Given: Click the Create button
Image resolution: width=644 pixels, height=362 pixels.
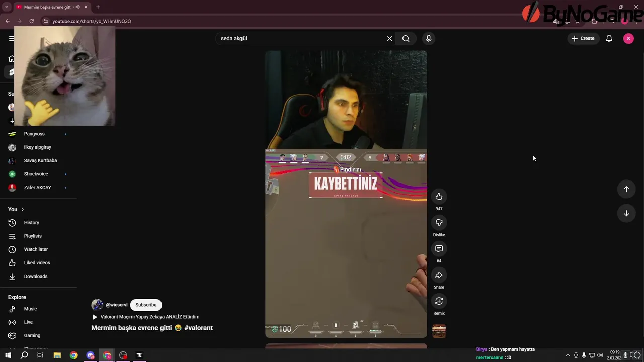Looking at the screenshot, I should click(x=583, y=39).
